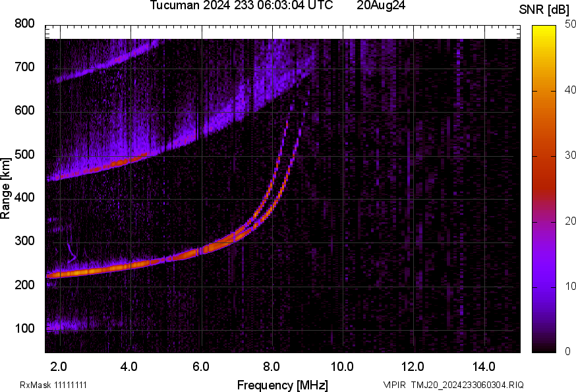Click the 'SNR [dB]' colorbar label

click(544, 10)
